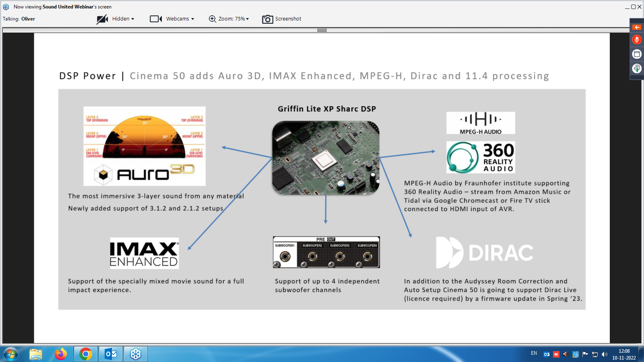Click the Show desktop strip

tap(641, 354)
